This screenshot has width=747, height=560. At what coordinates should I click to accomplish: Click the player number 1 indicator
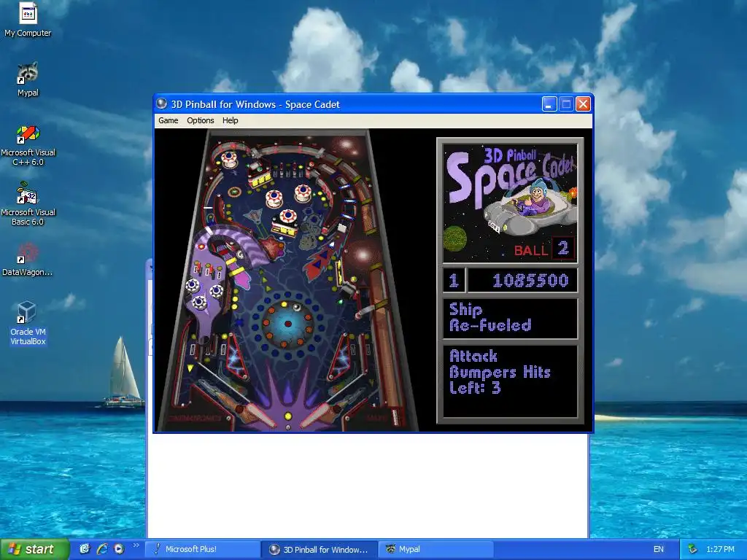[454, 281]
